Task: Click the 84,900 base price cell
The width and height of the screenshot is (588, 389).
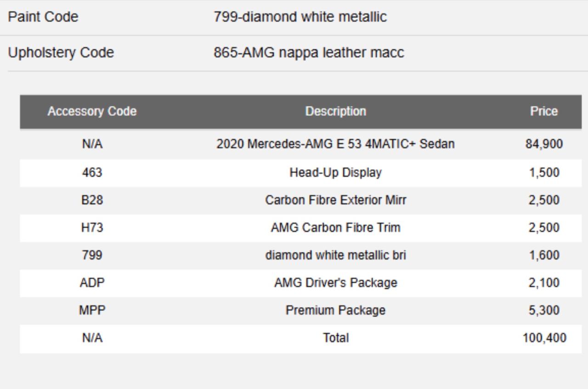Action: tap(544, 144)
